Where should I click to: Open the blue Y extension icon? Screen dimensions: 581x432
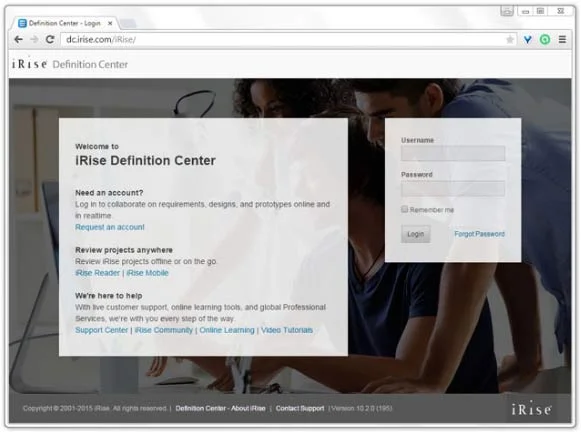528,39
